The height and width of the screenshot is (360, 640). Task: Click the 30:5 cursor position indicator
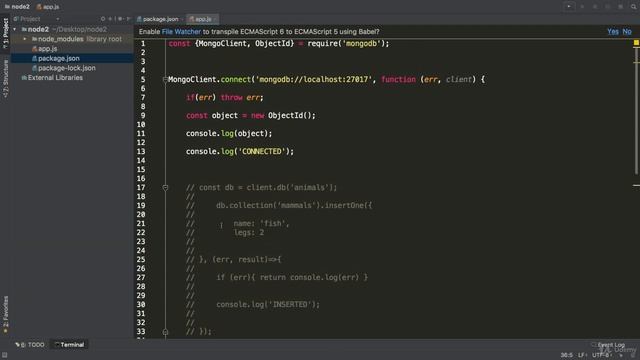coord(566,355)
